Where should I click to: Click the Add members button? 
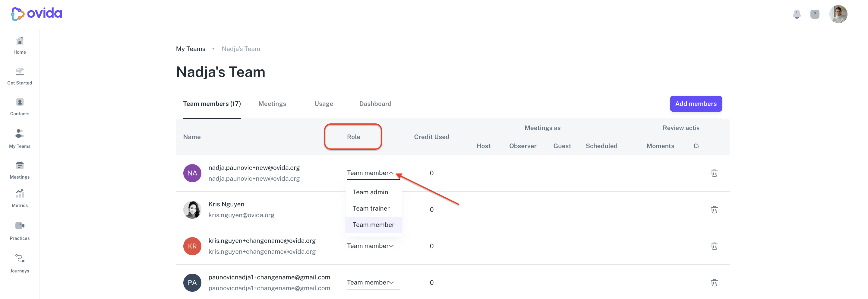[696, 104]
